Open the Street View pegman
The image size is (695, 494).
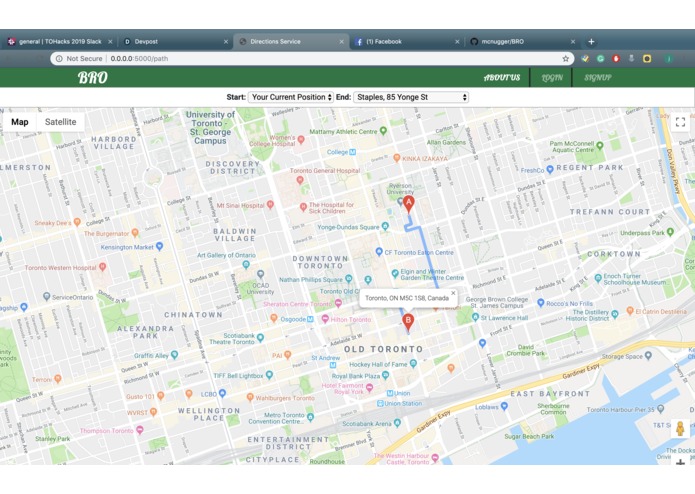click(680, 429)
